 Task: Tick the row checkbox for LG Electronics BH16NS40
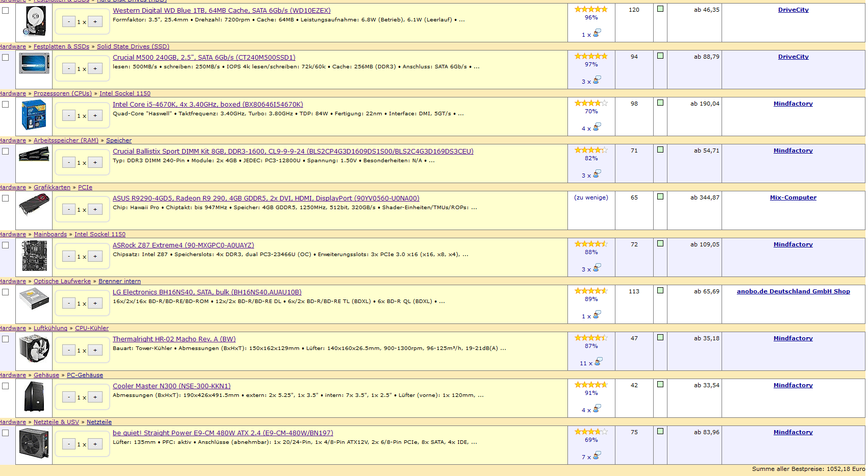(x=6, y=292)
